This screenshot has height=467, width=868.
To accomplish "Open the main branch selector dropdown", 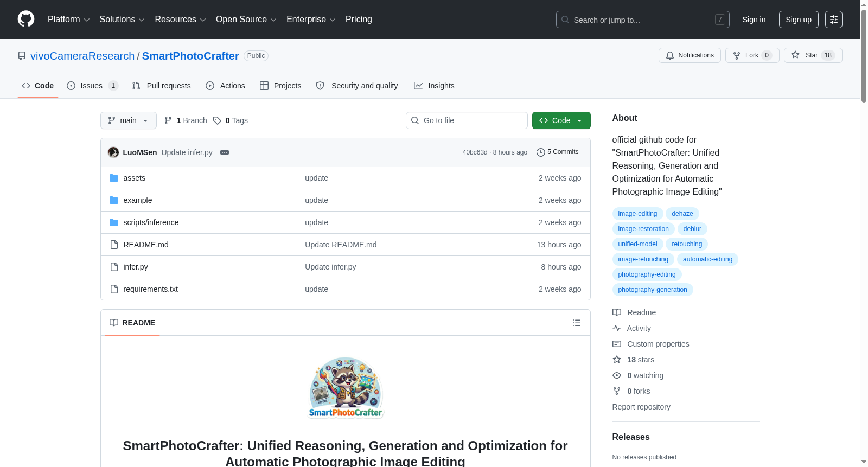I will pos(129,120).
